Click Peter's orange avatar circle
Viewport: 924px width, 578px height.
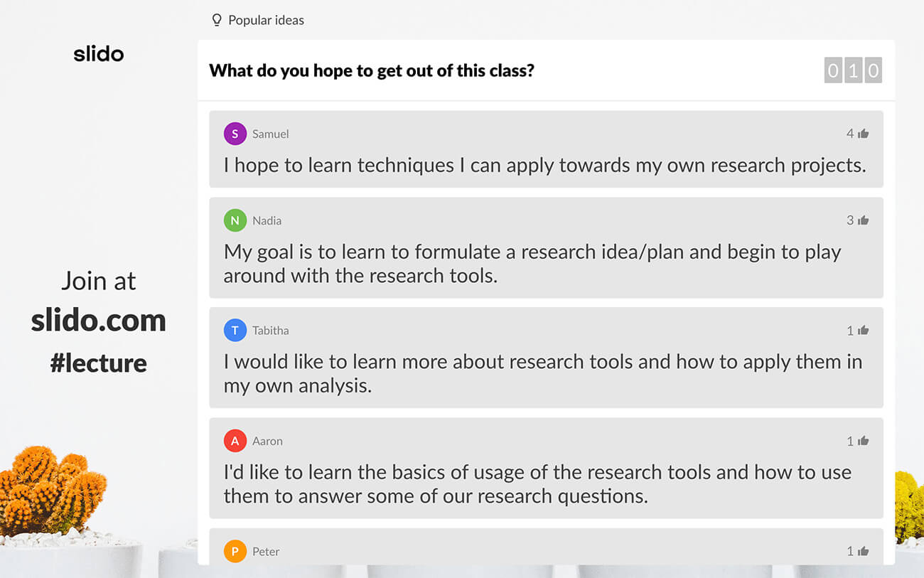coord(235,552)
